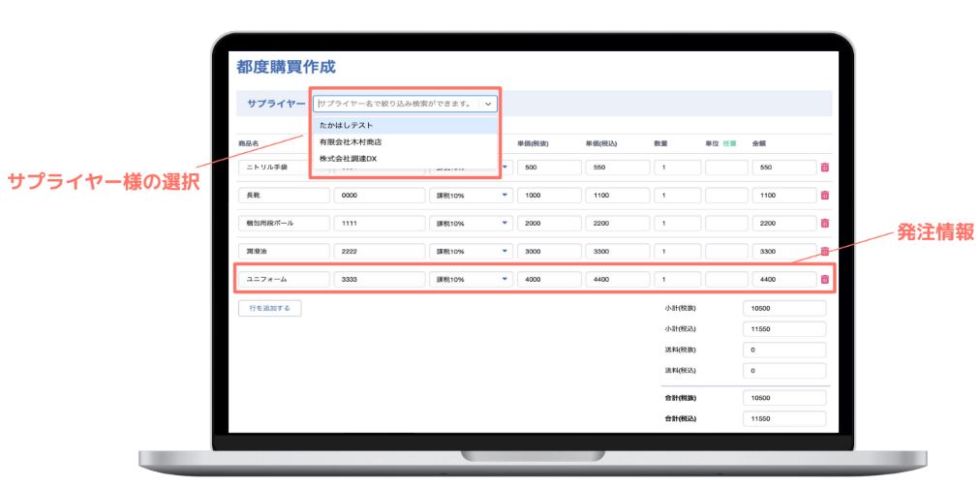The height and width of the screenshot is (488, 980).
Task: Collapse supplier list with the chevron arrow
Action: (488, 103)
